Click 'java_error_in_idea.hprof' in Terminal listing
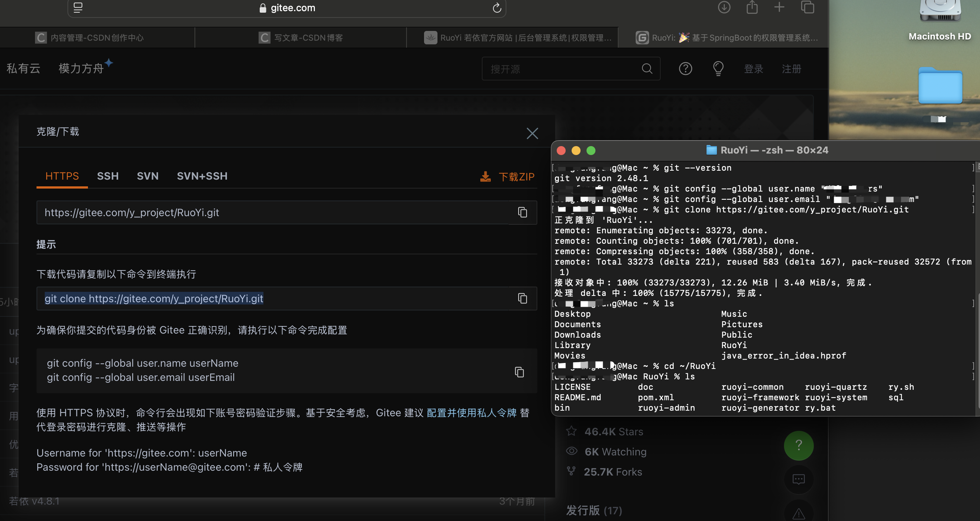Viewport: 980px width, 521px height. tap(784, 356)
